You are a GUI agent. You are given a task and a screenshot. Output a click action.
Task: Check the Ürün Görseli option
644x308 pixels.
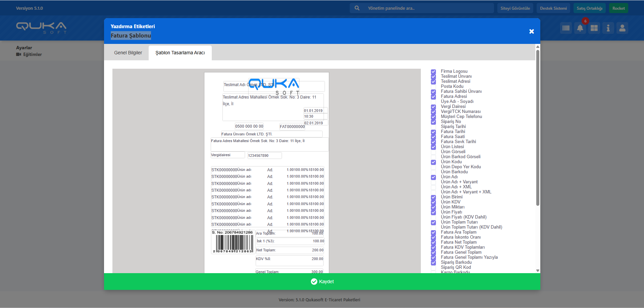pos(433,152)
